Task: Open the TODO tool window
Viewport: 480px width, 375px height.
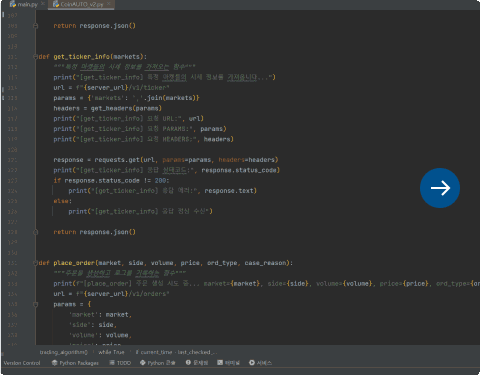Action: coord(120,363)
